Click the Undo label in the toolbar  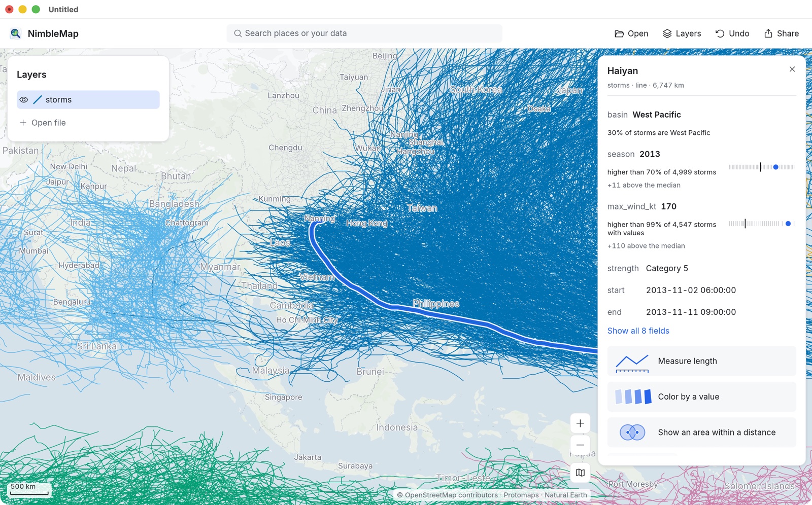click(739, 33)
